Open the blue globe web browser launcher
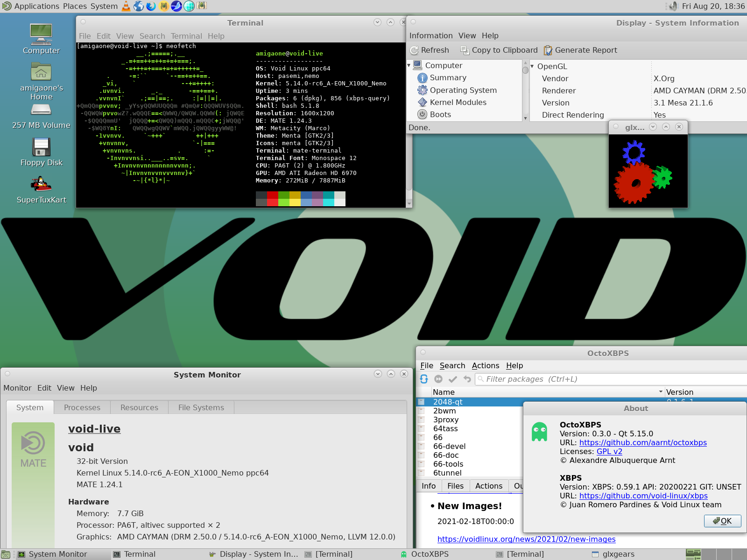 139,6
